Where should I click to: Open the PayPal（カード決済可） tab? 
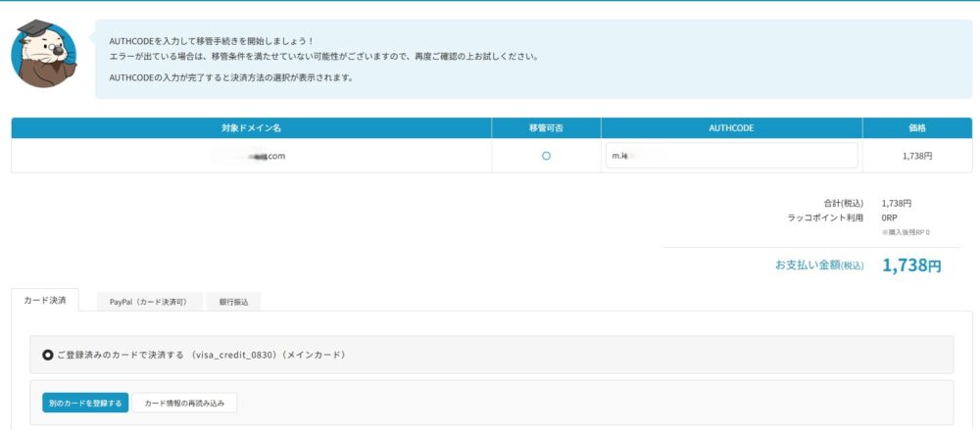[148, 302]
